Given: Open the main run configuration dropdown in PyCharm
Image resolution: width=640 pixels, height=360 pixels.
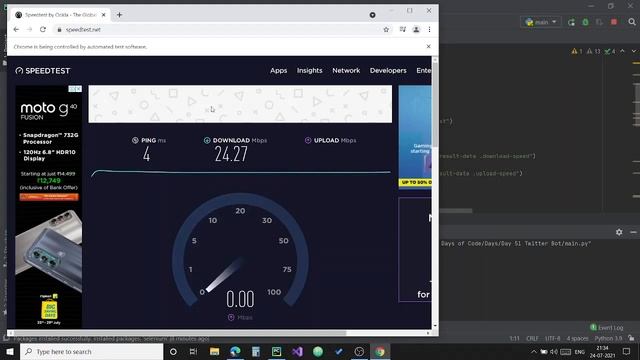Looking at the screenshot, I should coord(541,22).
